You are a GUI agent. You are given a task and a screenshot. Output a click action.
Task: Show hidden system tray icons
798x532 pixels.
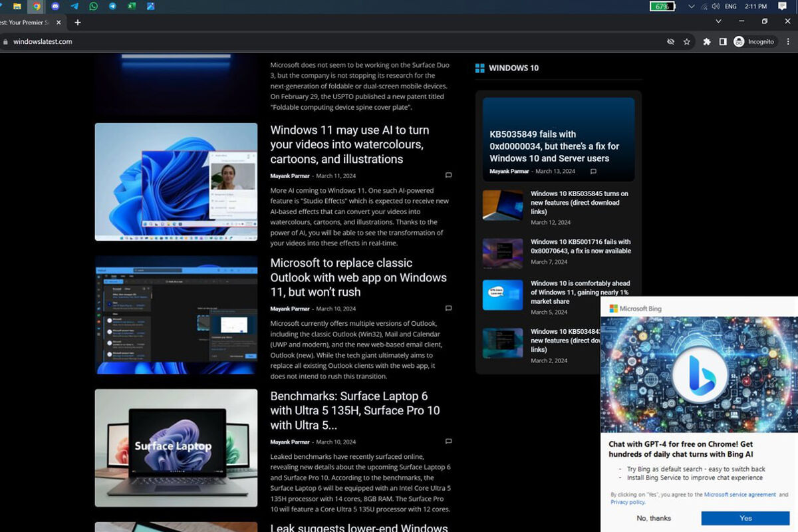tap(692, 6)
